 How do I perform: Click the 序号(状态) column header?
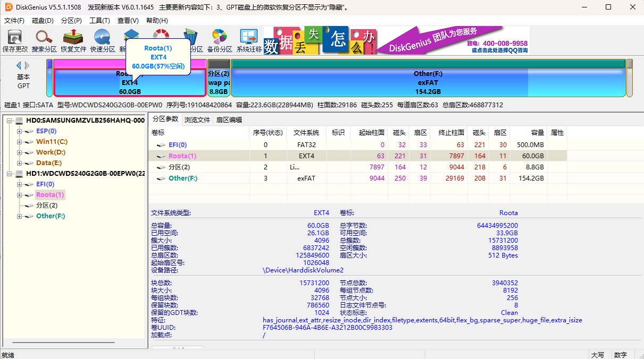pyautogui.click(x=268, y=133)
